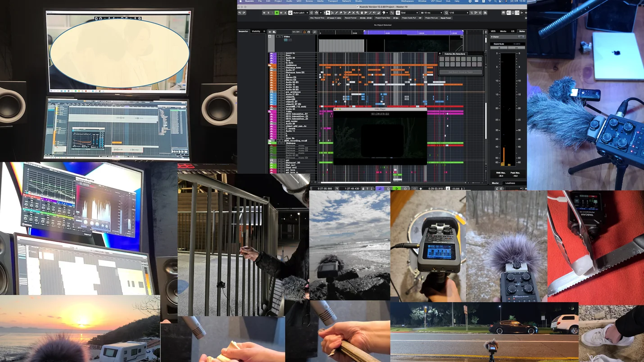Click the Project Frame Rate info field
644x362 pixels.
click(387, 18)
